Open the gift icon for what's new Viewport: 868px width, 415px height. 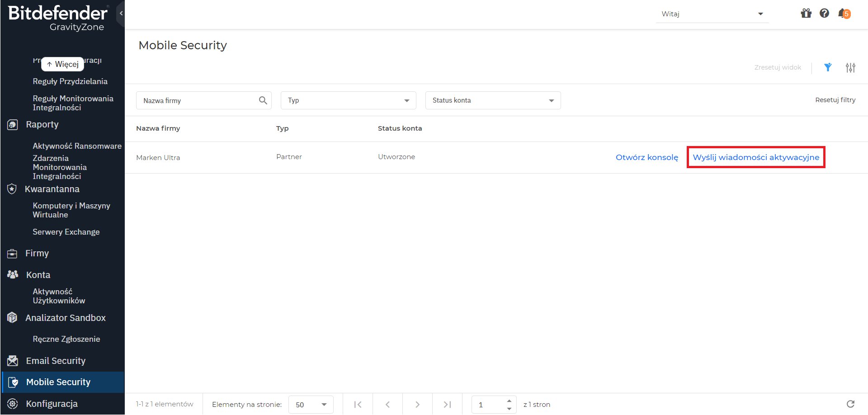click(x=806, y=14)
